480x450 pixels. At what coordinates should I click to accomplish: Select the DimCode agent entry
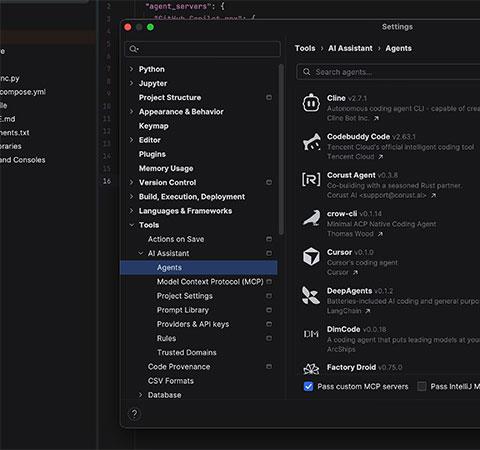388,339
